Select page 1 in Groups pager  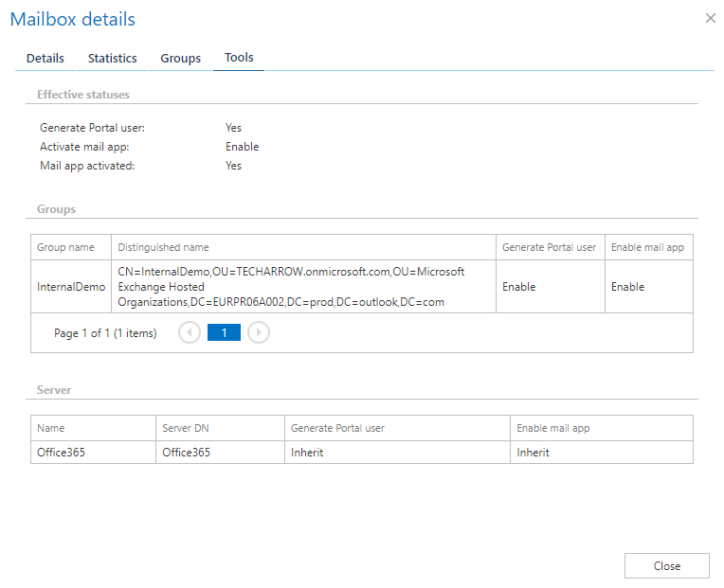[x=224, y=333]
